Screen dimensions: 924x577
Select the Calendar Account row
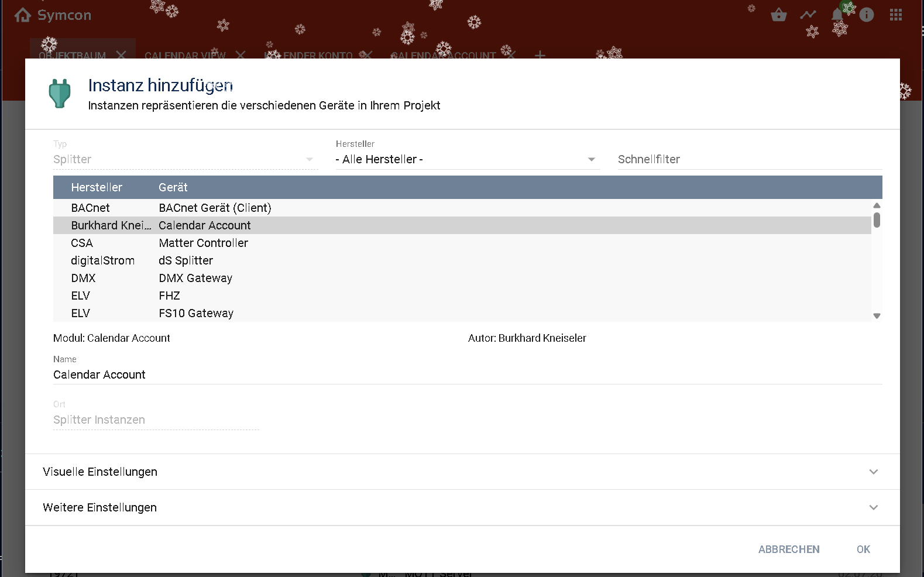462,225
